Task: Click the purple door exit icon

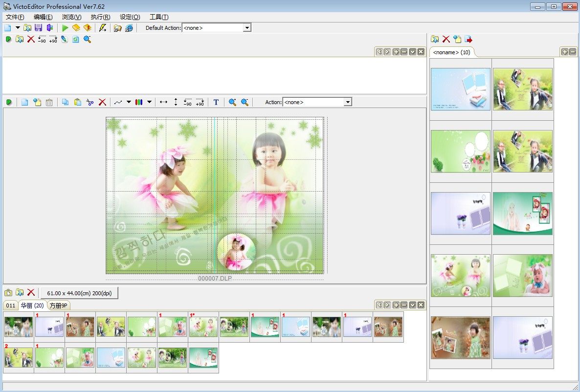Action: [49, 28]
